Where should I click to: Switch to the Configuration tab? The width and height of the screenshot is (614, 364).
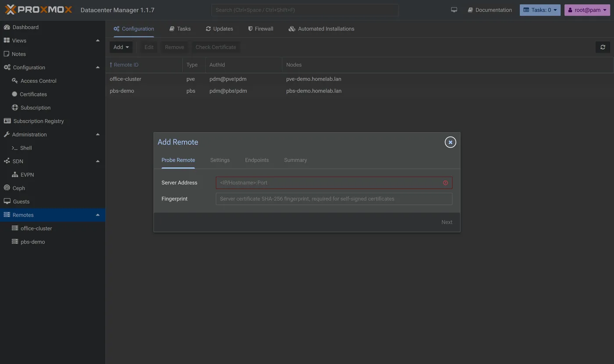[134, 28]
